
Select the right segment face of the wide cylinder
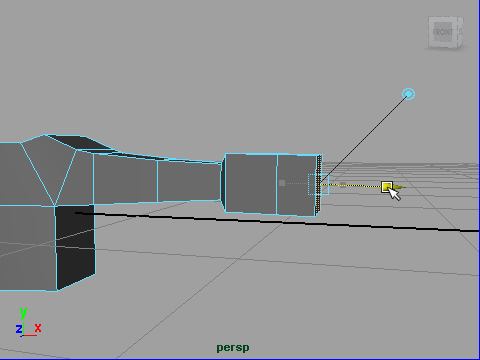click(295, 185)
